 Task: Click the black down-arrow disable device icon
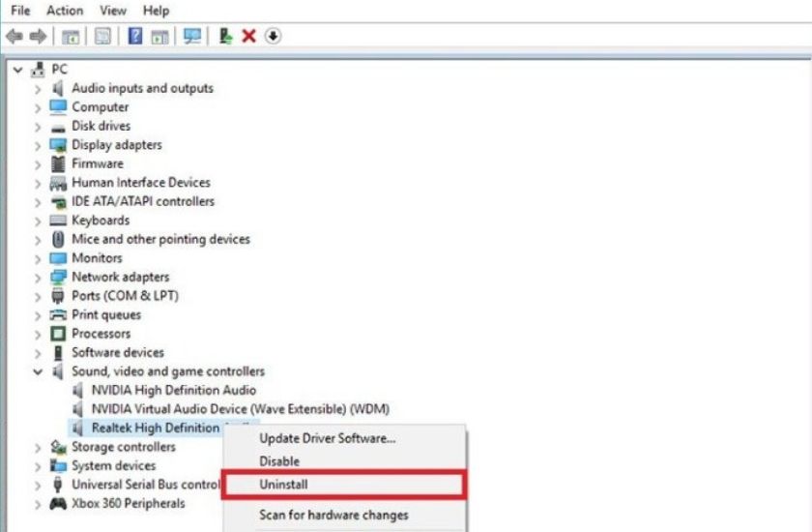pyautogui.click(x=273, y=36)
